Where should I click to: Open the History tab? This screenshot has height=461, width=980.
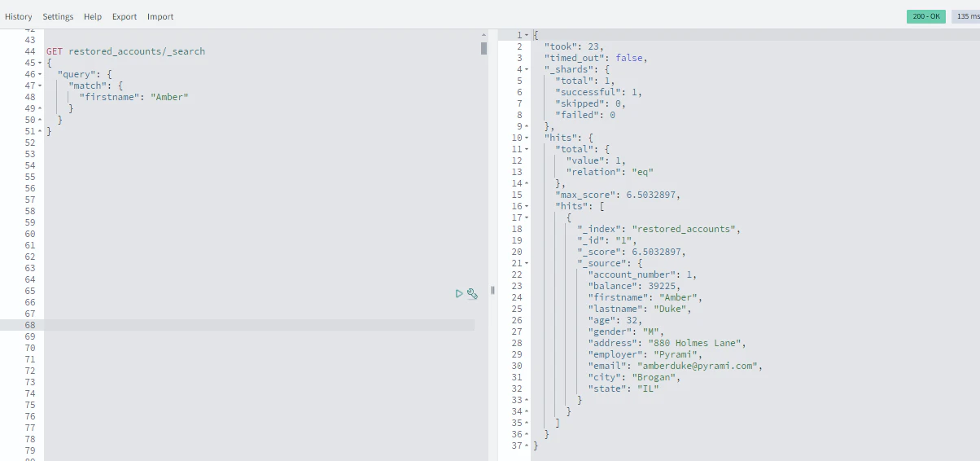(19, 16)
